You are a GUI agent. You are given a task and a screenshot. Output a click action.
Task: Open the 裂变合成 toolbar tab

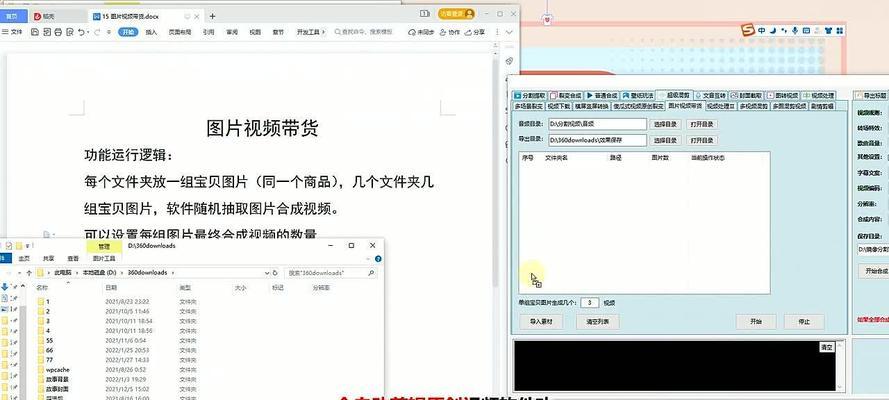pyautogui.click(x=565, y=96)
